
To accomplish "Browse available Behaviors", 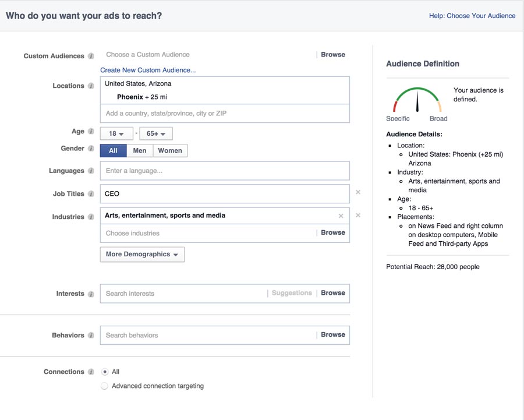I will 333,335.
